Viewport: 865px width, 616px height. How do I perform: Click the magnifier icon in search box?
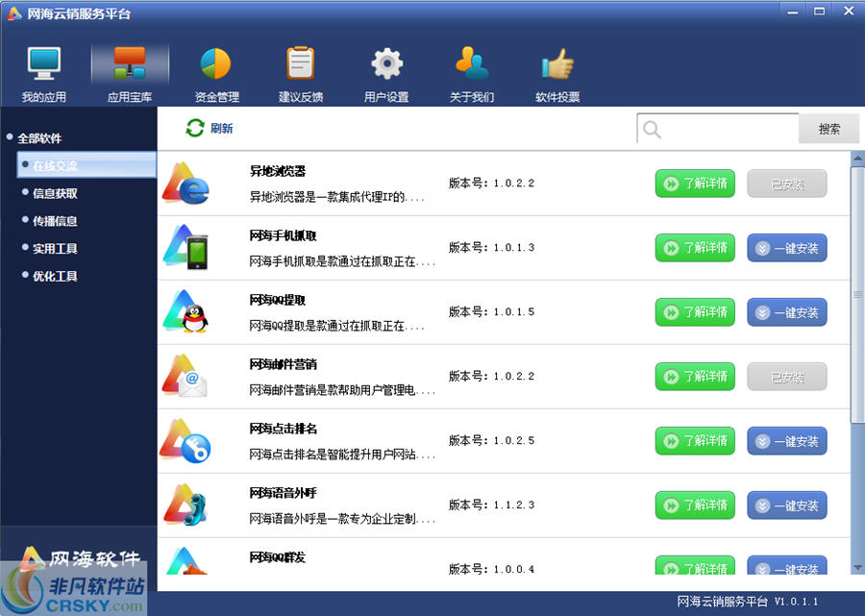point(652,130)
